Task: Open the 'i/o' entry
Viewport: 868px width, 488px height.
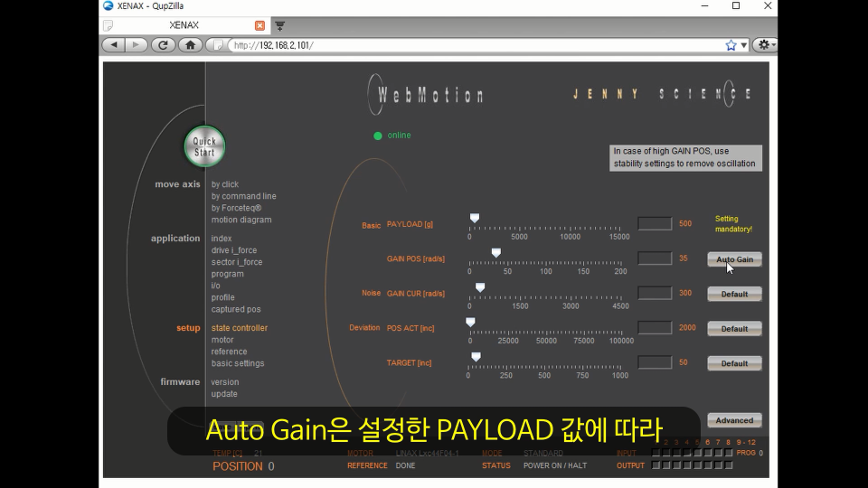Action: [215, 286]
